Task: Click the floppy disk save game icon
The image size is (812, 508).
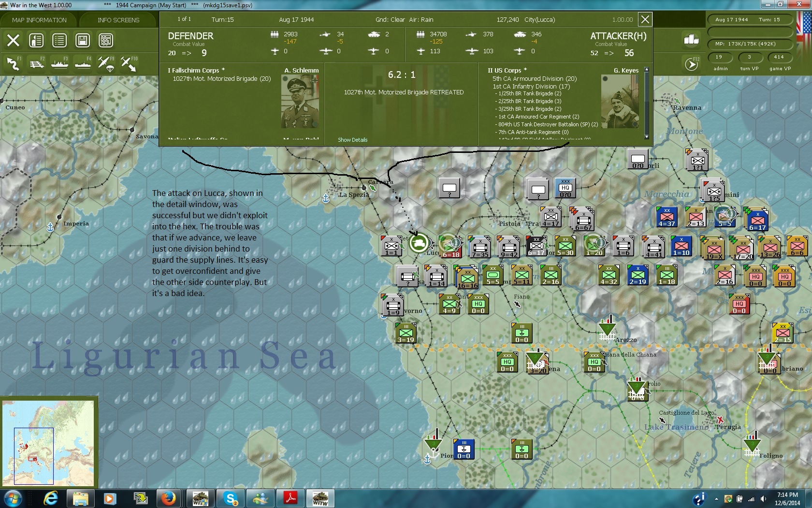Action: coord(83,40)
